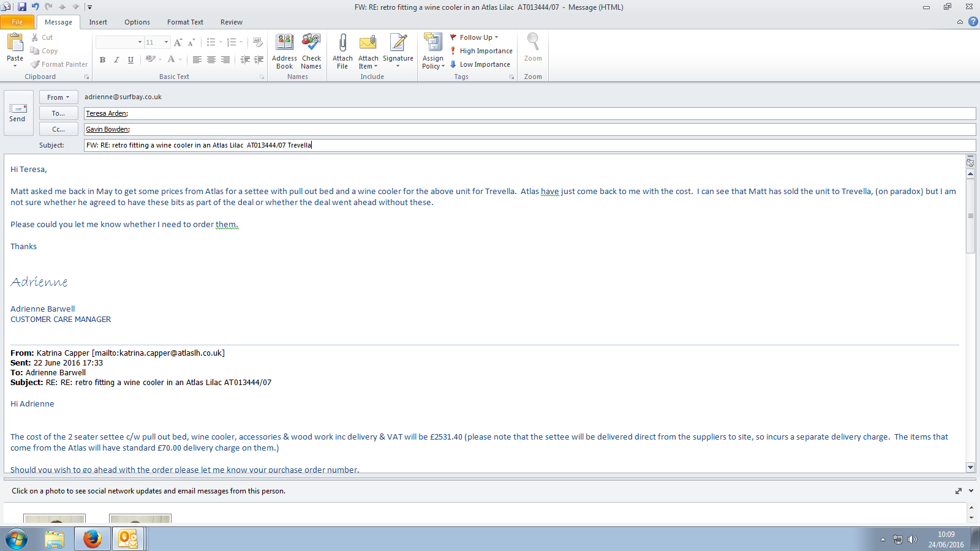Image resolution: width=980 pixels, height=551 pixels.
Task: Click the Cc... recipients button
Action: [58, 129]
